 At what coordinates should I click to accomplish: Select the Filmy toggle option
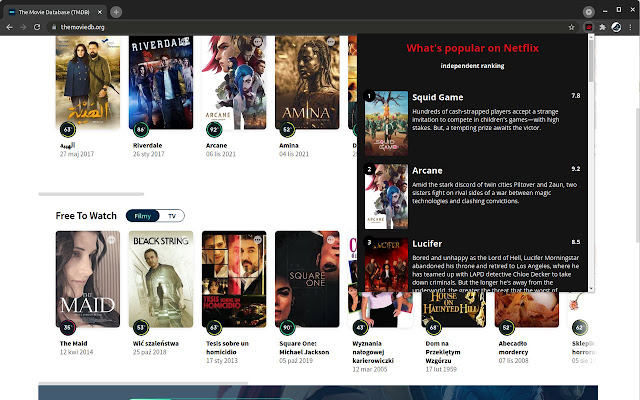coord(142,216)
